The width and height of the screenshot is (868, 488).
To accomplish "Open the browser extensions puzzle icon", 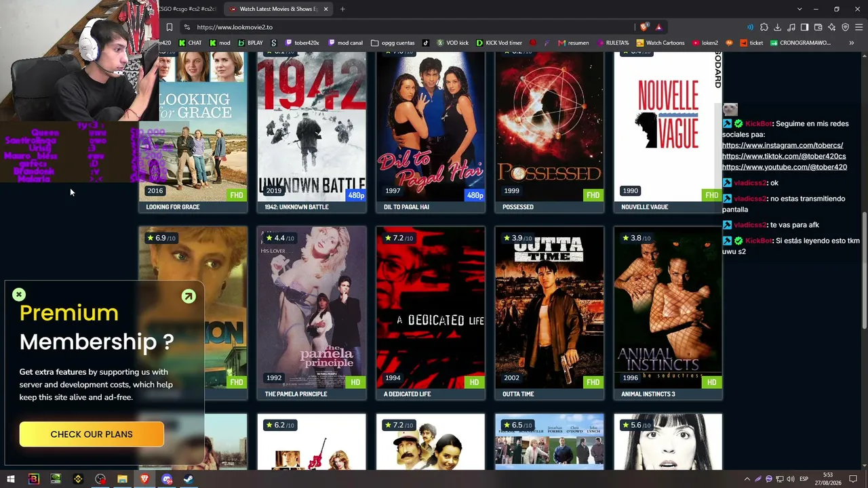I will pos(764,27).
